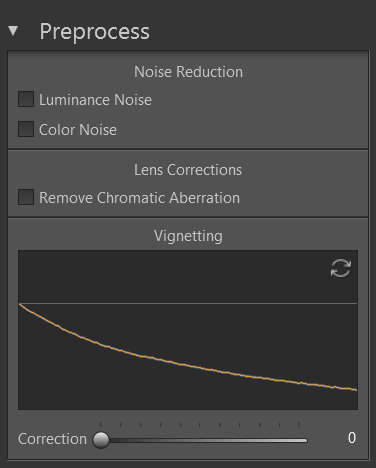This screenshot has height=468, width=376.
Task: Click the Noise Reduction section heading
Action: (x=188, y=72)
